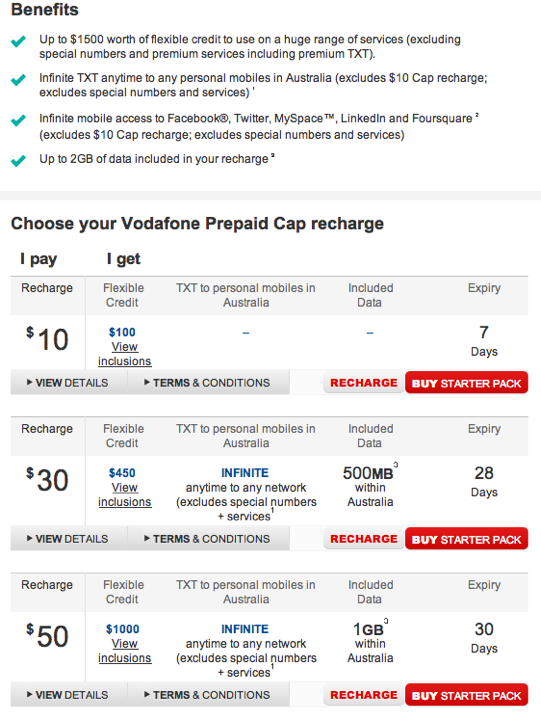Screen dimensions: 541x720
Task: Click checkmark icon beside $1500 flexible credit benefit
Action: 18,41
